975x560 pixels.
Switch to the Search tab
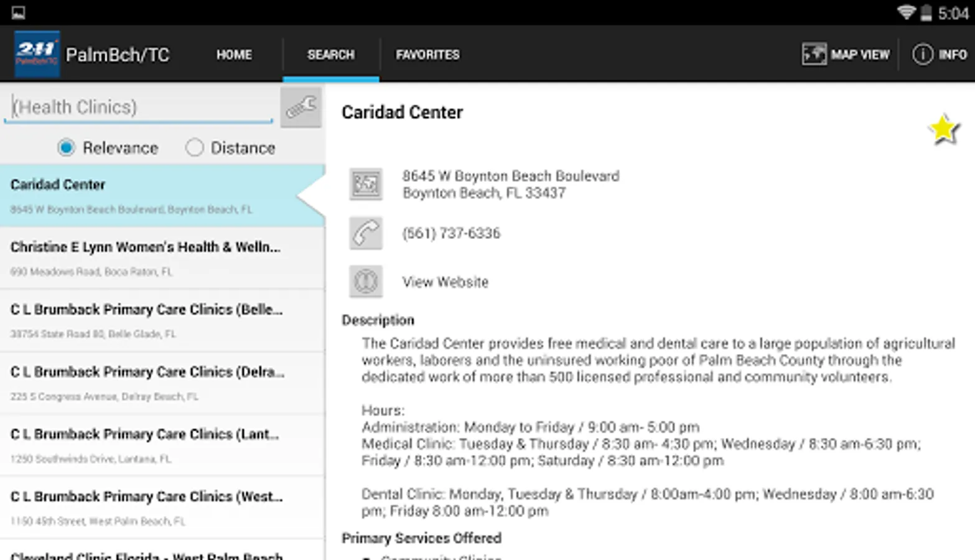331,55
